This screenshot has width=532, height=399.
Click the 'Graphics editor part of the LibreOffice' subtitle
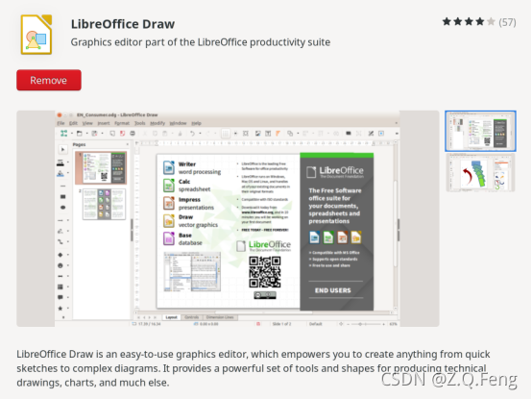click(x=200, y=42)
